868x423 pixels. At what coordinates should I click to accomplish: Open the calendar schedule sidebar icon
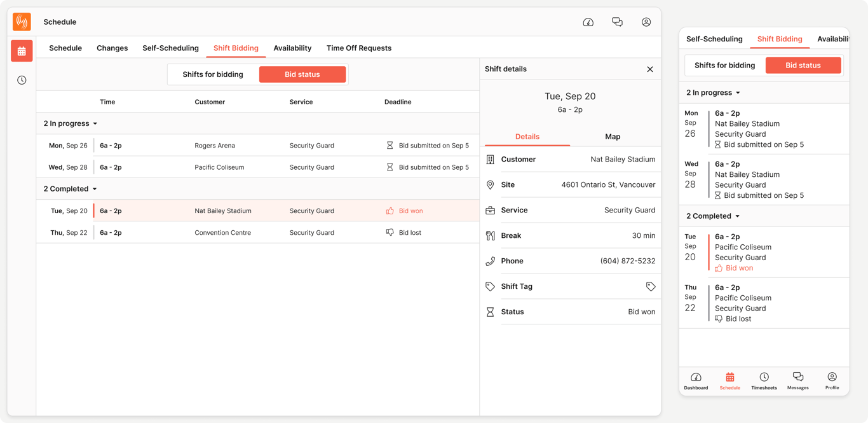point(22,51)
